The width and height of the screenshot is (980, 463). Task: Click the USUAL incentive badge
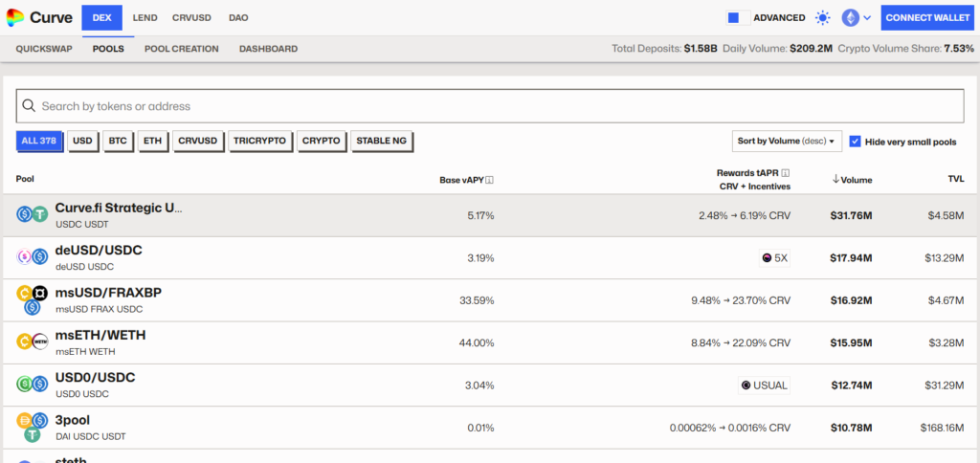(764, 386)
